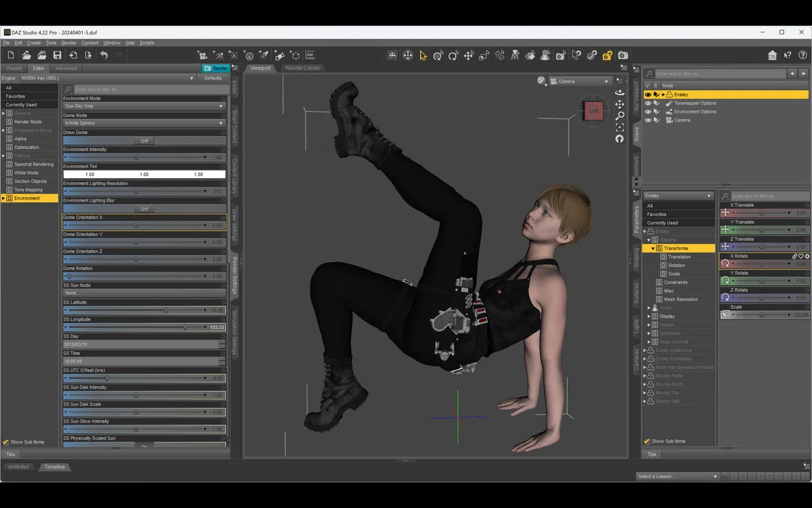The image size is (812, 508).
Task: Hide the Ensley node with eye icon
Action: pos(648,95)
